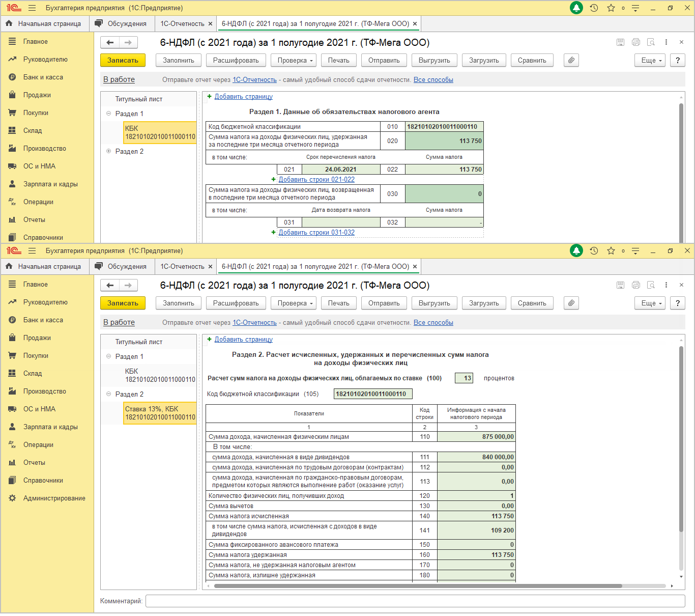Viewport: 695px width, 616px height.
Task: Click the save diskette icon in Раздел 1 window
Action: (620, 42)
